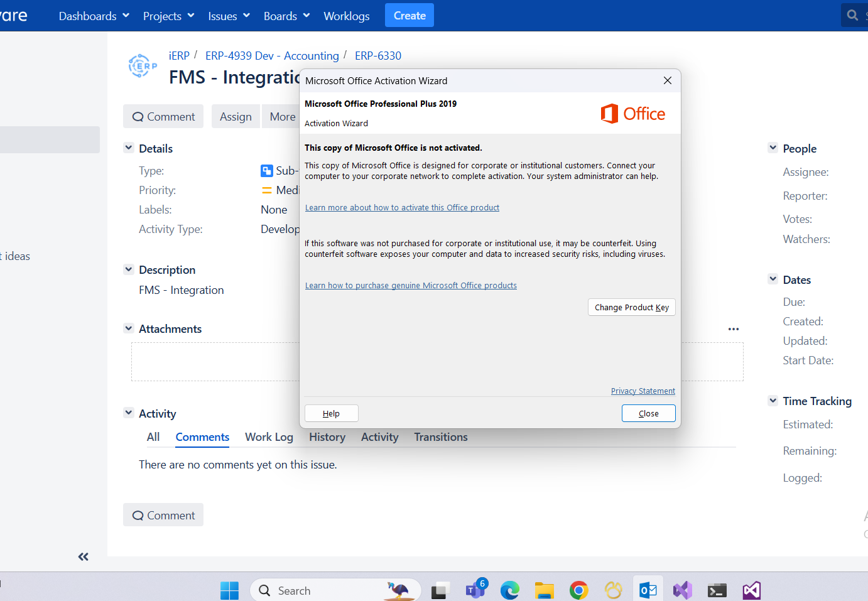This screenshot has width=868, height=601.
Task: Click Close button in the Activation Wizard
Action: click(649, 413)
